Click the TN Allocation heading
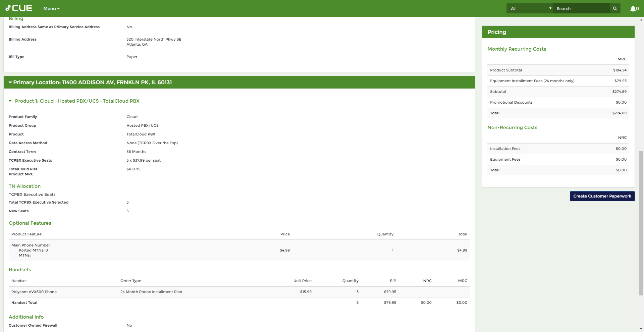 point(24,186)
